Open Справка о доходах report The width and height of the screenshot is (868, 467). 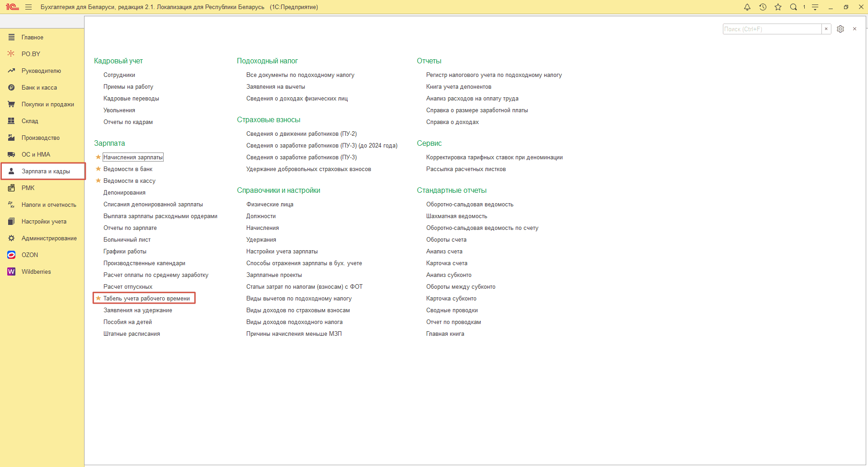[x=453, y=122]
